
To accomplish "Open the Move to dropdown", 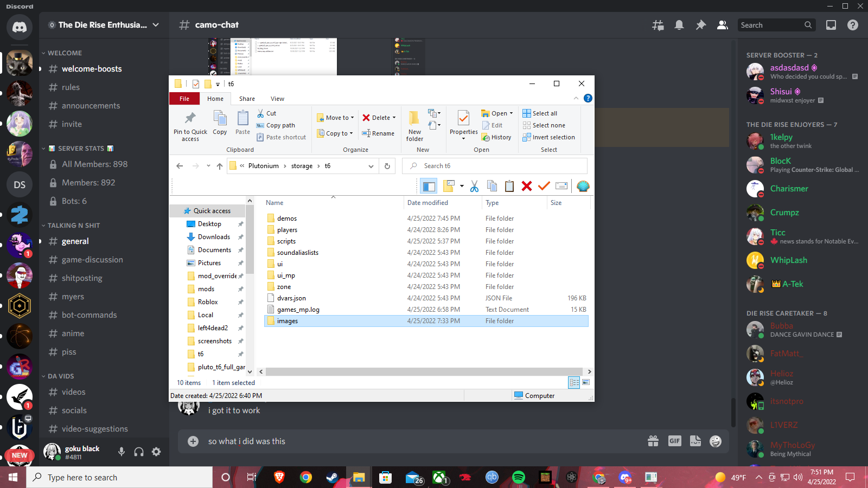I will click(x=335, y=118).
